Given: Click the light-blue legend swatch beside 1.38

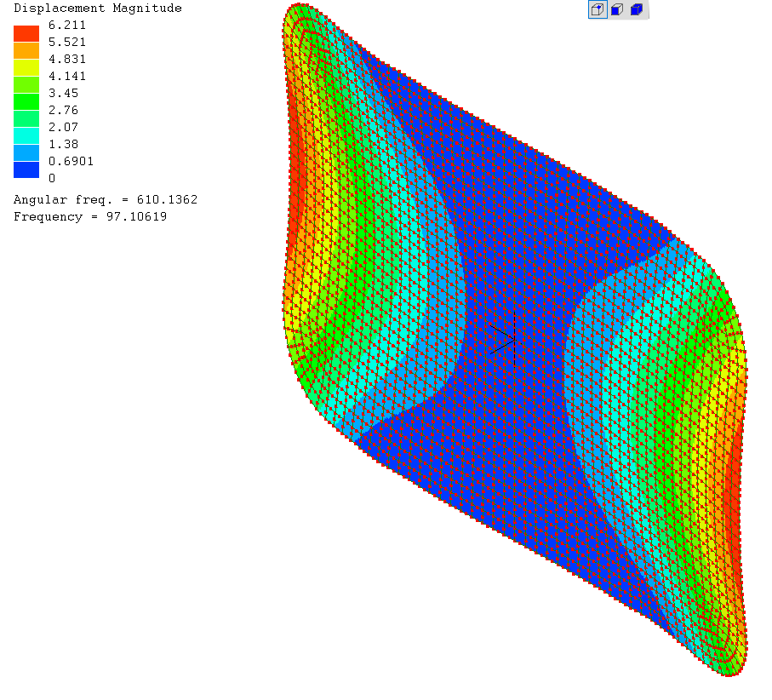Looking at the screenshot, I should pyautogui.click(x=26, y=152).
